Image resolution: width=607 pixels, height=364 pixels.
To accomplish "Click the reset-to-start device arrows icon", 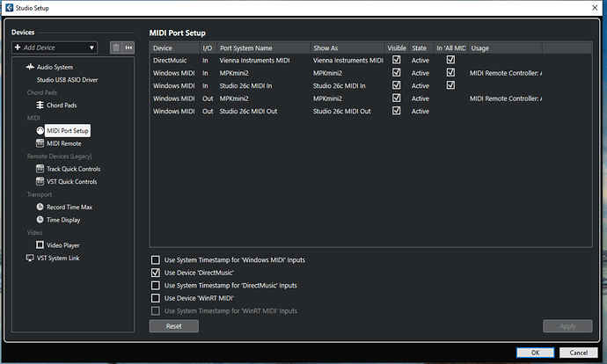I will click(128, 47).
